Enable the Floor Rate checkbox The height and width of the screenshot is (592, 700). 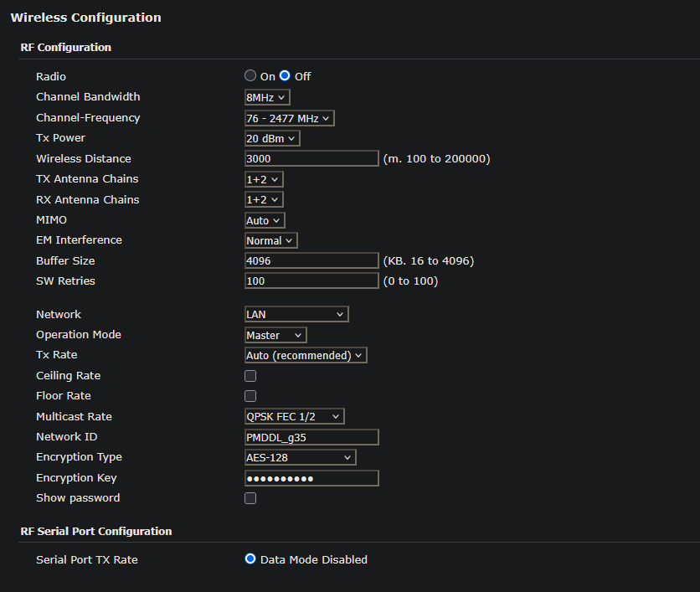point(250,396)
